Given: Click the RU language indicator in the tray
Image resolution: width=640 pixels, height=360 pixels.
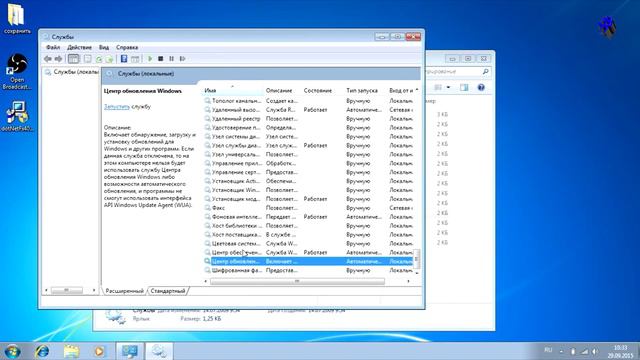Looking at the screenshot, I should [548, 350].
